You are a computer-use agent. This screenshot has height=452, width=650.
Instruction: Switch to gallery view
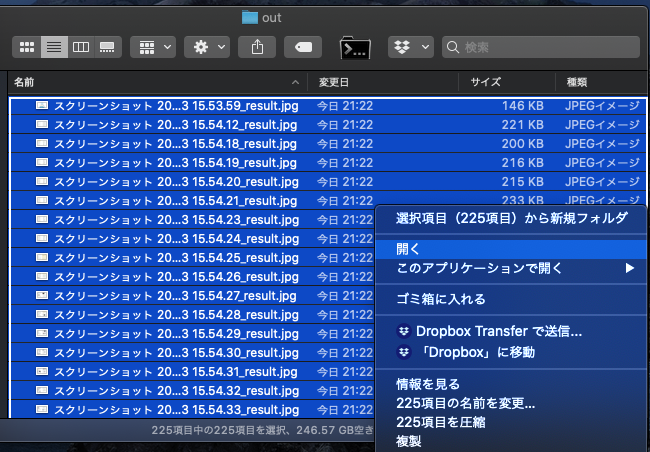coord(108,47)
